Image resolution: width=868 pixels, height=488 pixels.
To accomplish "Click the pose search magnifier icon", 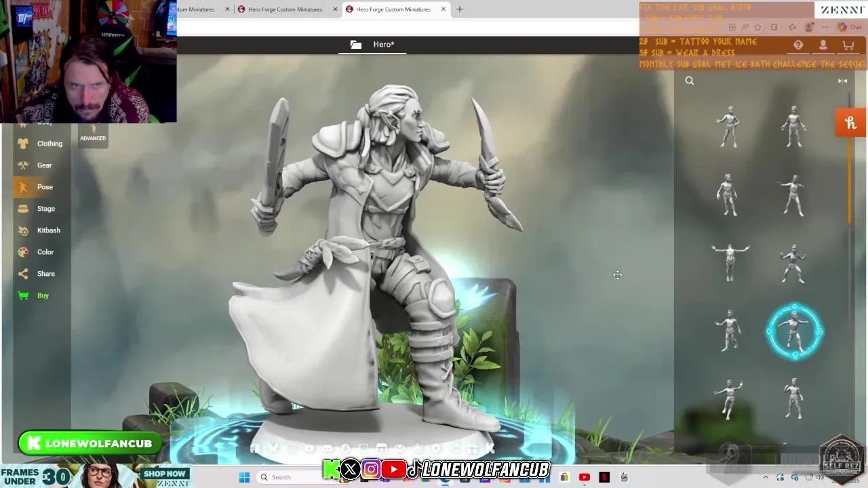I will pos(690,81).
